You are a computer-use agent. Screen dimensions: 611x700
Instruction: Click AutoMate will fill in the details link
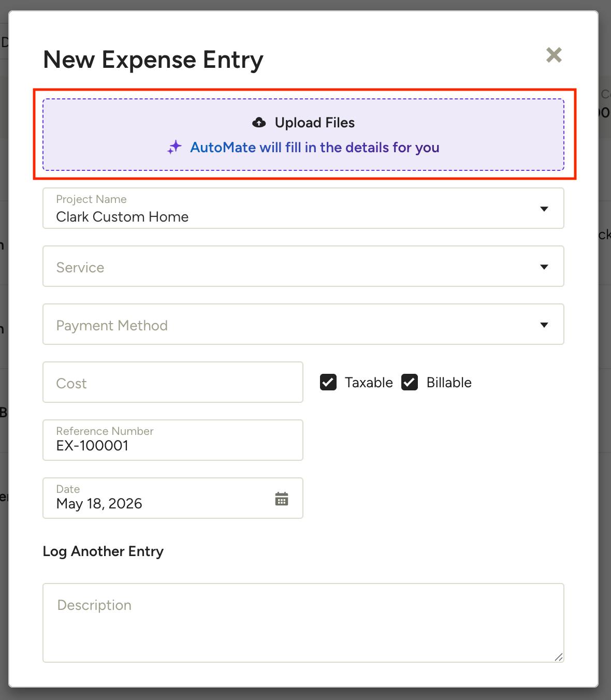tap(315, 148)
